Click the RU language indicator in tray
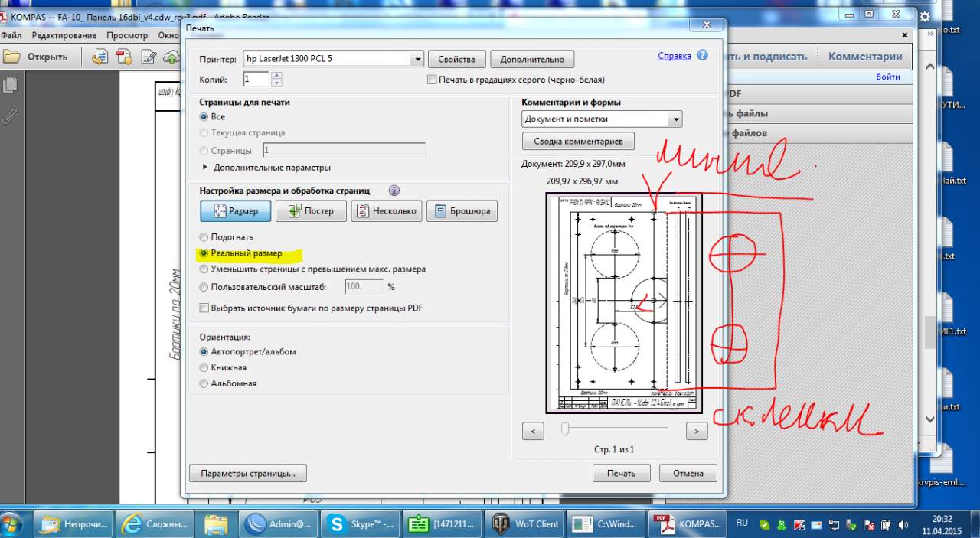The width and height of the screenshot is (980, 538). pos(742,523)
